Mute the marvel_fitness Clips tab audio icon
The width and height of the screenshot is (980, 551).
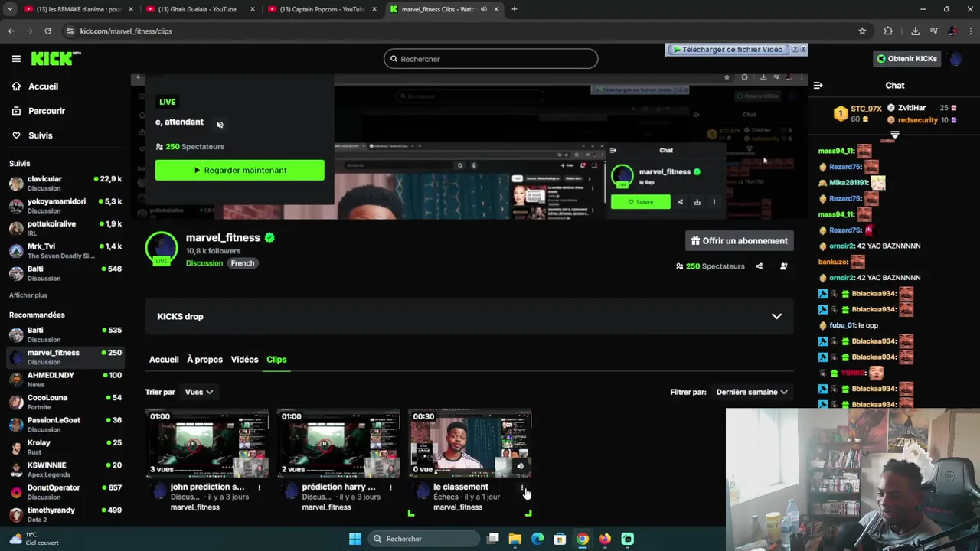coord(483,9)
